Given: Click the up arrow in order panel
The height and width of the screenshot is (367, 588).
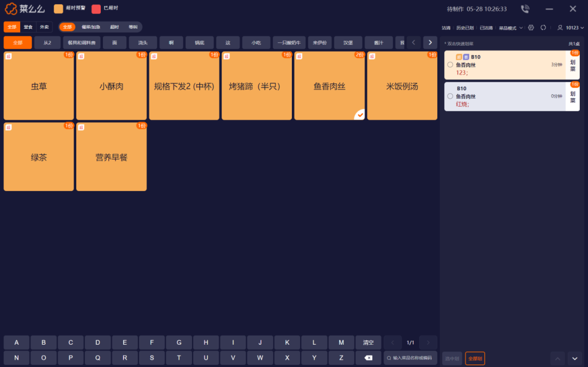Looking at the screenshot, I should coord(558,359).
